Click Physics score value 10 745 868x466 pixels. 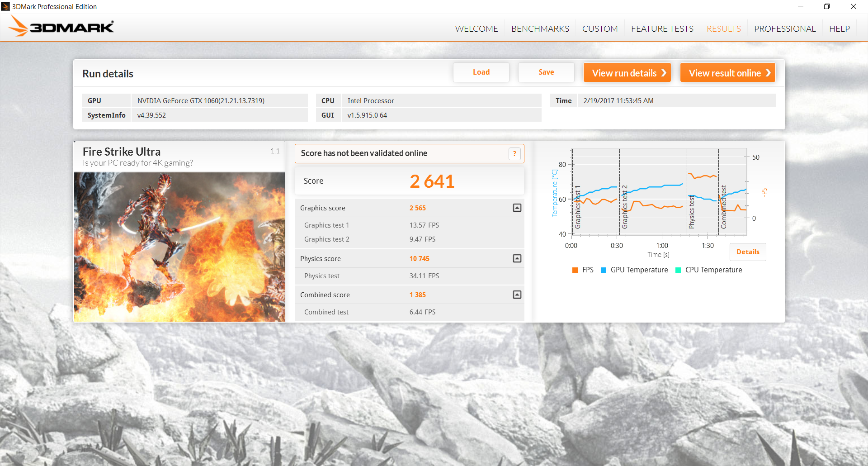420,259
